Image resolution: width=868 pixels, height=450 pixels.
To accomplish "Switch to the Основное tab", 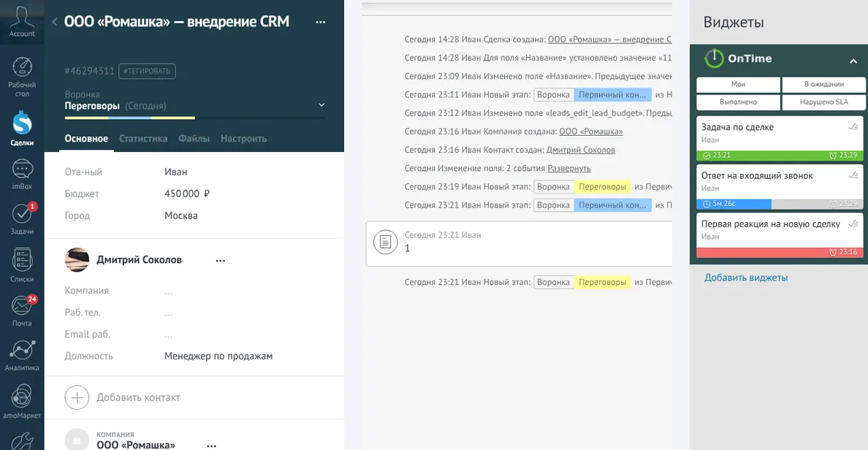I will pyautogui.click(x=86, y=139).
